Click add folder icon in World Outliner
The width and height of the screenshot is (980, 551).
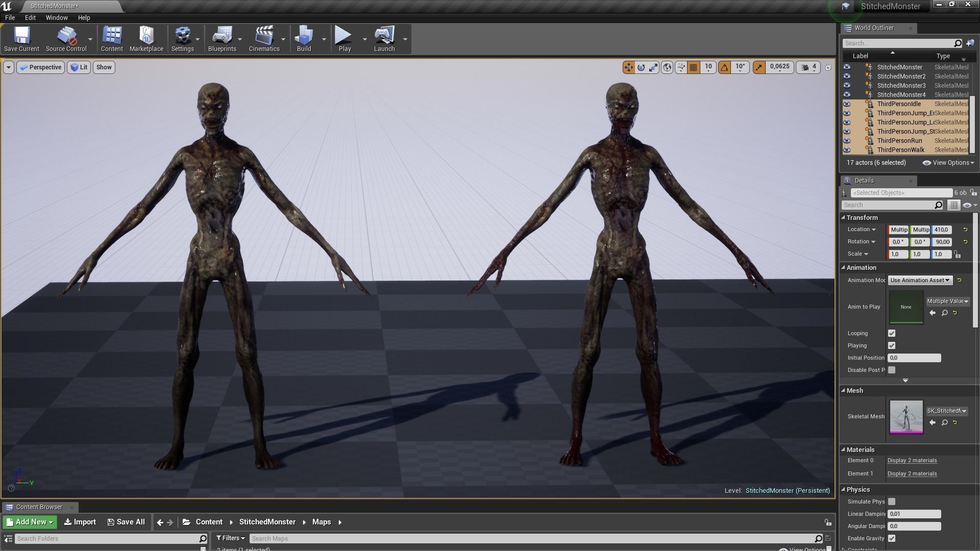970,43
